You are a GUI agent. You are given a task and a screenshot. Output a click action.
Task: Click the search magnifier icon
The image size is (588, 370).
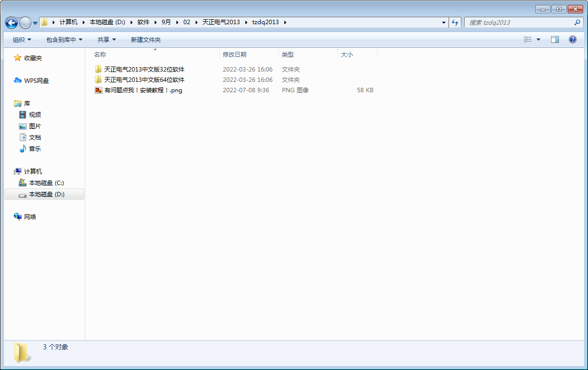coord(577,23)
